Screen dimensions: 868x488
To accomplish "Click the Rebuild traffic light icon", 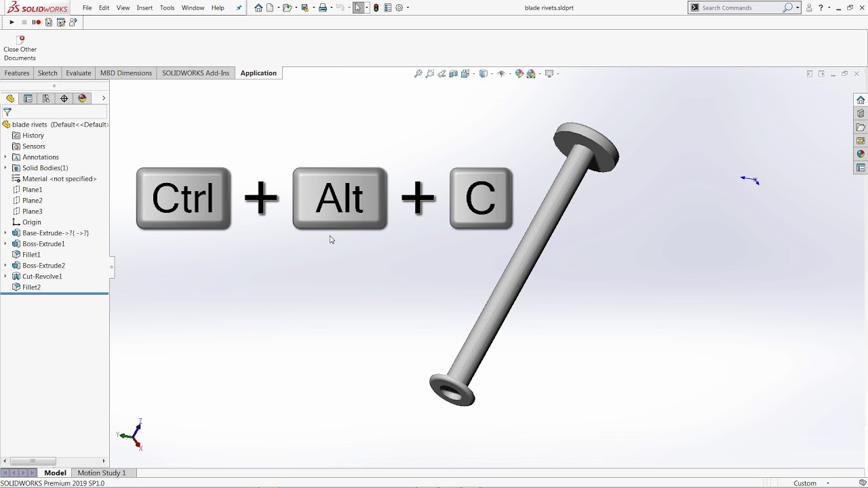I will tap(376, 7).
